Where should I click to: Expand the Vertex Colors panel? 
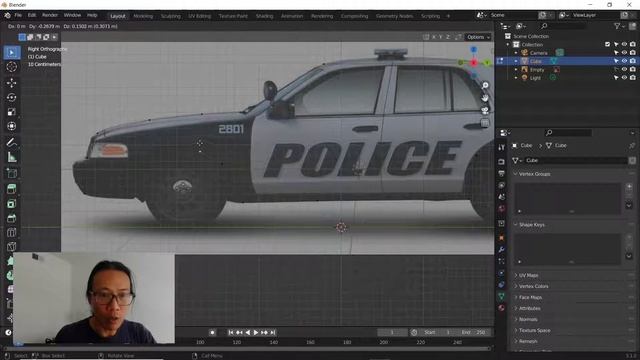(x=516, y=286)
